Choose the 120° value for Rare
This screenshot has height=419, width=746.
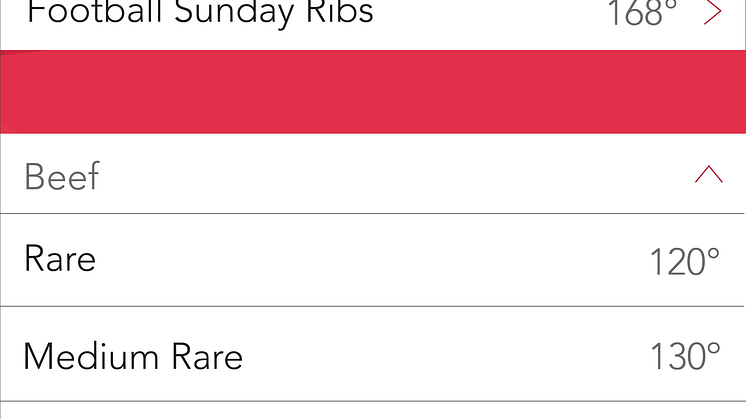click(x=685, y=262)
